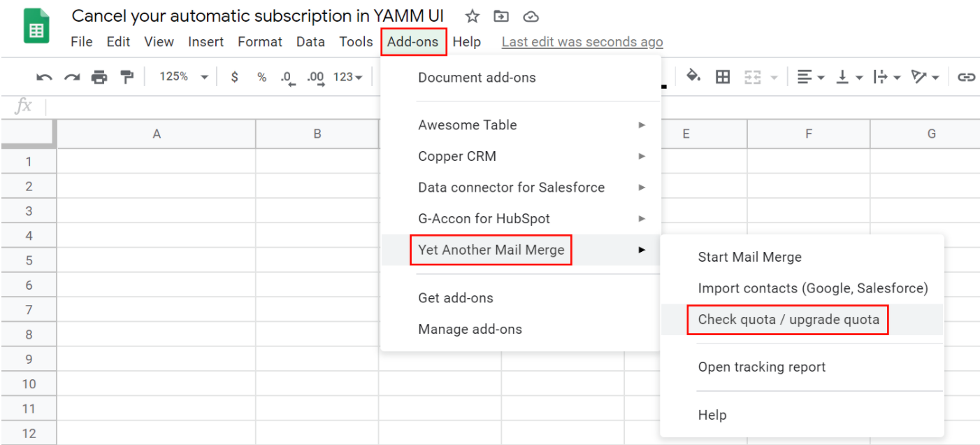Open the text wrapping dropdown
The height and width of the screenshot is (445, 980).
tap(888, 77)
